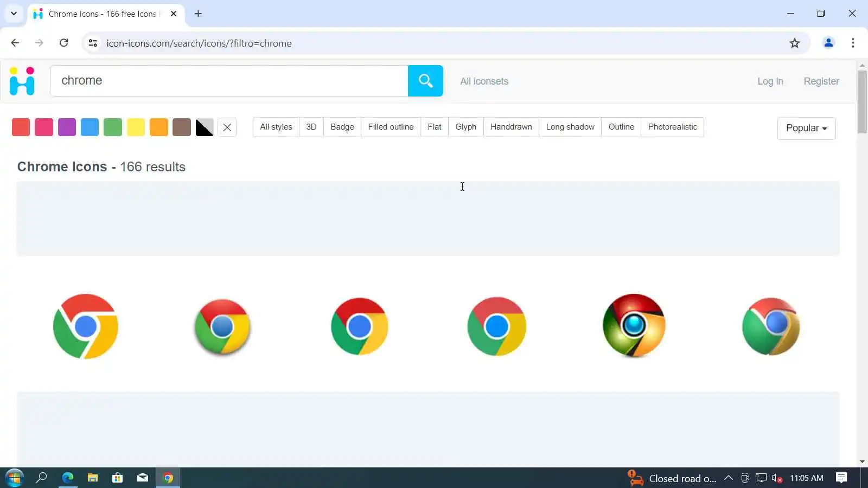
Task: Select the Outline style filter
Action: pos(621,127)
